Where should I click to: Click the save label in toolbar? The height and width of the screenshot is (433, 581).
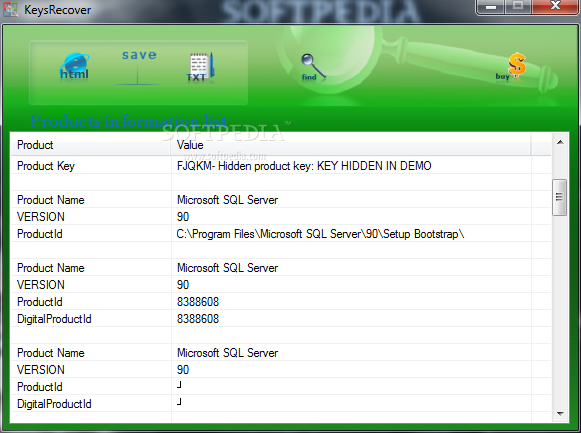pyautogui.click(x=139, y=55)
